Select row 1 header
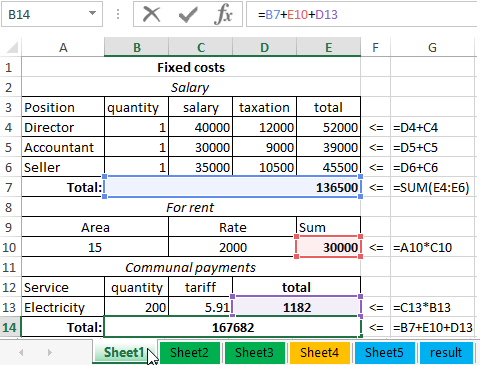The height and width of the screenshot is (365, 480). click(10, 67)
